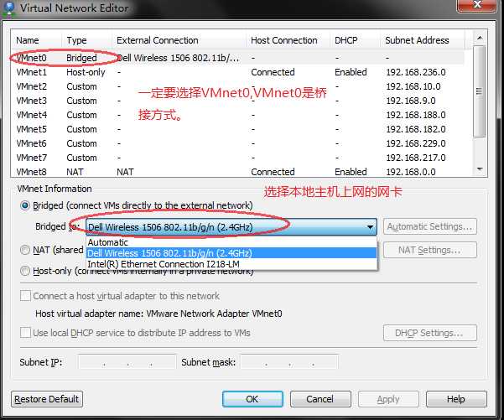Click the NAT Settings button
The width and height of the screenshot is (504, 420).
[429, 250]
